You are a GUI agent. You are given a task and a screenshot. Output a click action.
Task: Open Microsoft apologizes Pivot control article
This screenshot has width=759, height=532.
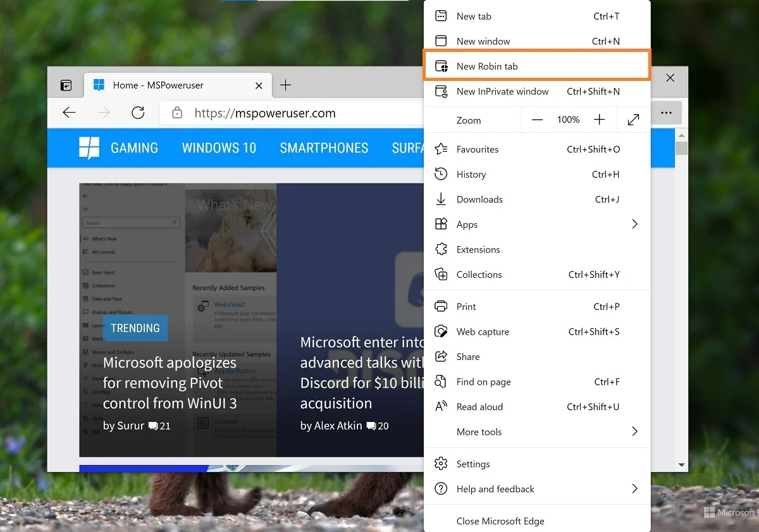(x=170, y=383)
